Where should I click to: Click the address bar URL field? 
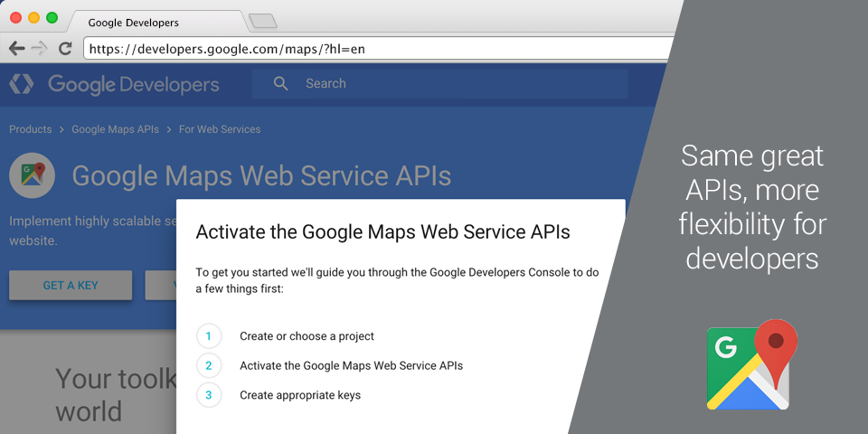380,49
